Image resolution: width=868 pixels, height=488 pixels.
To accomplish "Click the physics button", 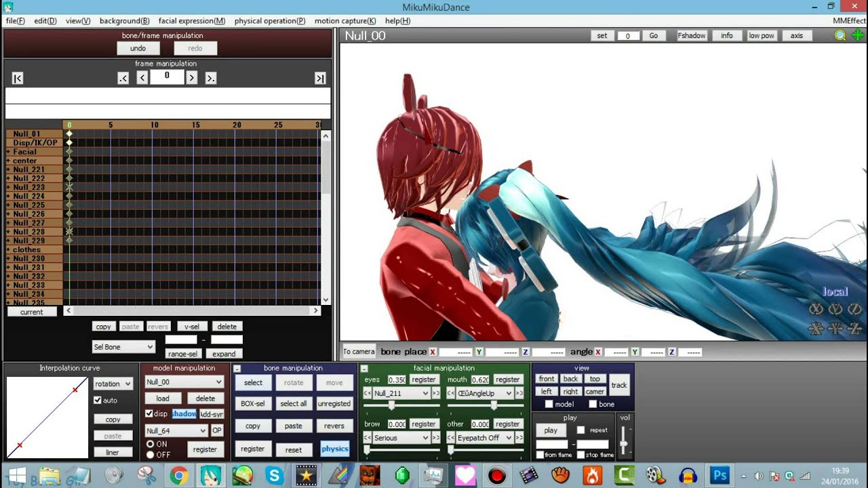I will pyautogui.click(x=335, y=449).
